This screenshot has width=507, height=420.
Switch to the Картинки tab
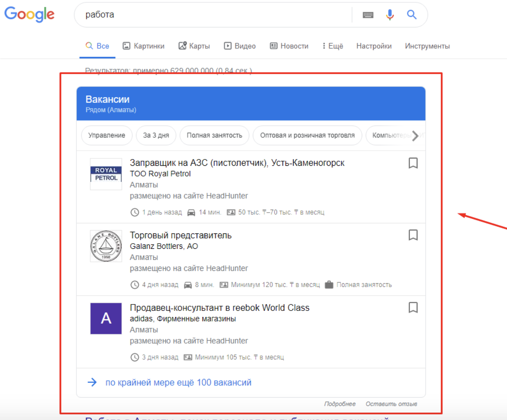(144, 46)
